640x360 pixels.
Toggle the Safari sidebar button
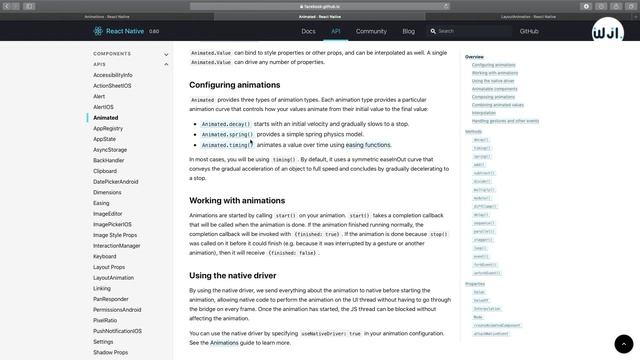coord(29,6)
